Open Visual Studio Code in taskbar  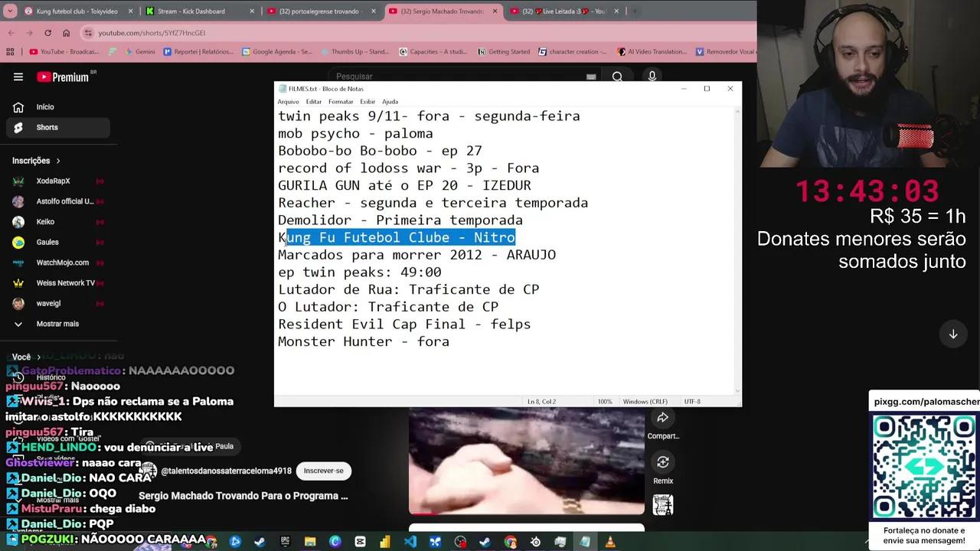[410, 542]
